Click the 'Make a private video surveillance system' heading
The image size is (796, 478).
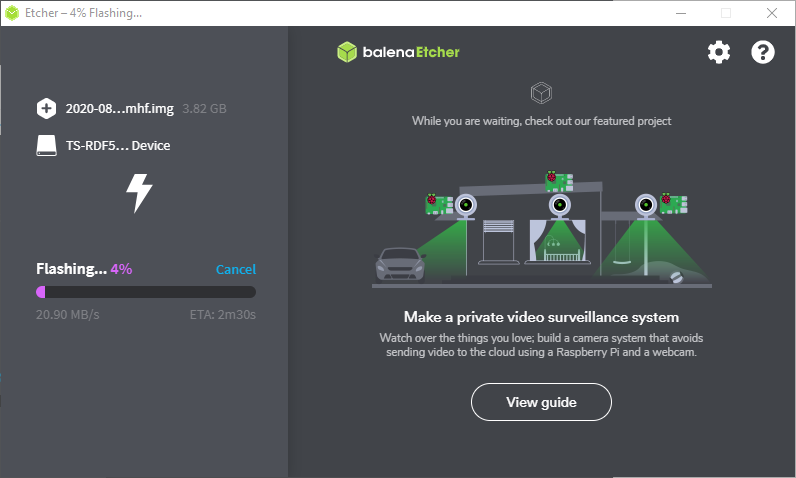[x=541, y=317]
